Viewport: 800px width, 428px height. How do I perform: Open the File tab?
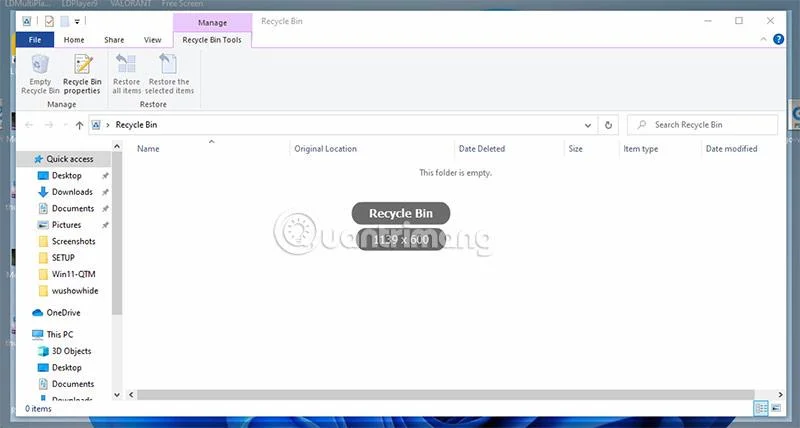[x=35, y=40]
